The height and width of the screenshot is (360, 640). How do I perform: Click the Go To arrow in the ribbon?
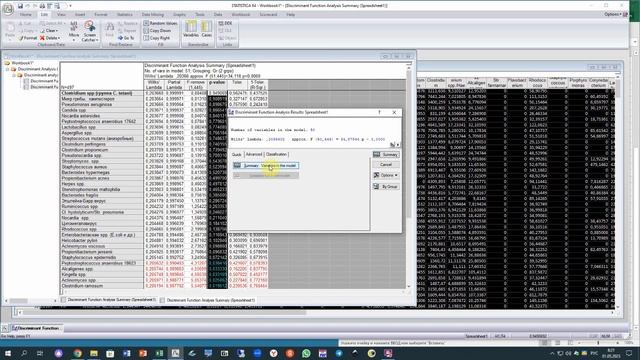pyautogui.click(x=126, y=38)
